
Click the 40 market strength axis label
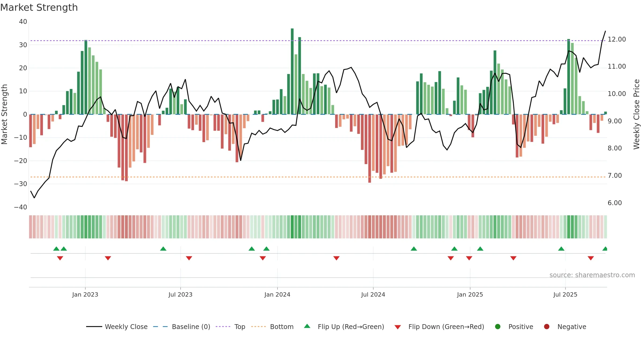23,22
